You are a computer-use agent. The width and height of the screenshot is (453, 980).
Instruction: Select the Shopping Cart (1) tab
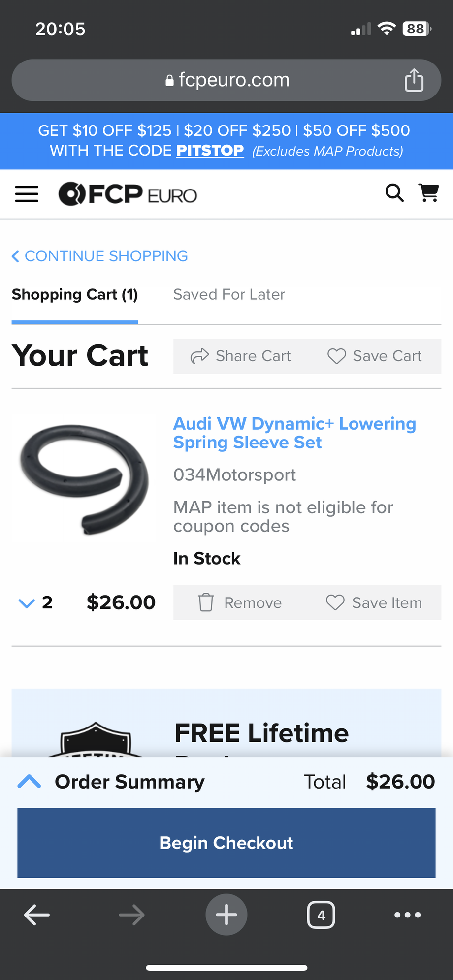click(x=75, y=294)
